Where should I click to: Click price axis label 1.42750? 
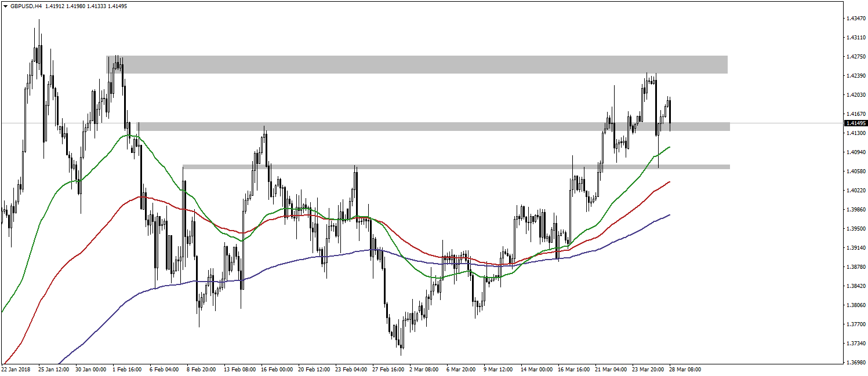855,56
